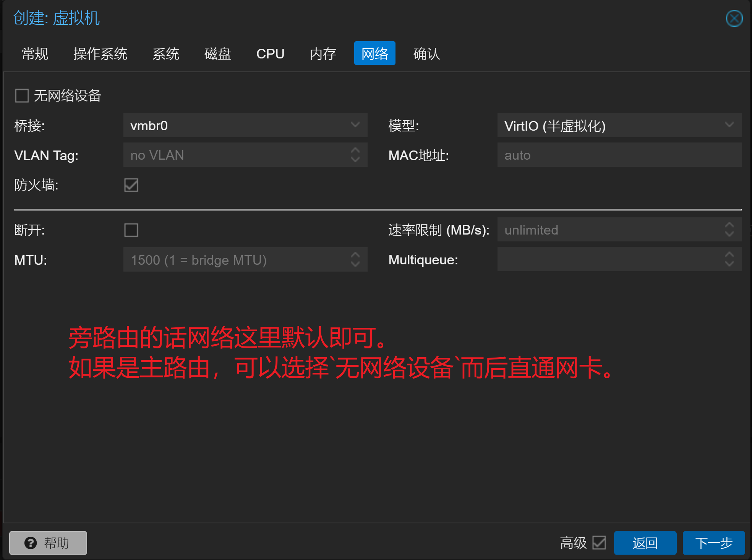Tick the 断开 checkbox
The image size is (752, 560).
131,230
